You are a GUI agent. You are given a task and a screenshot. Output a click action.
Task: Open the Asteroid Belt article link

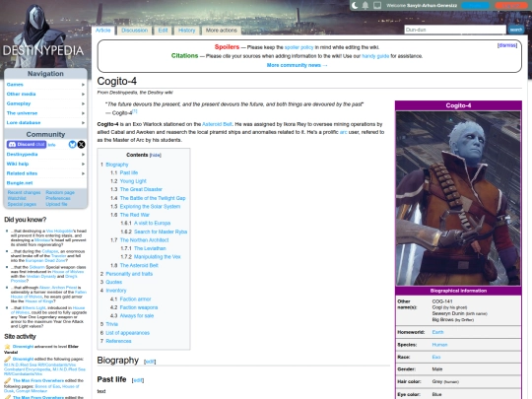(x=217, y=124)
